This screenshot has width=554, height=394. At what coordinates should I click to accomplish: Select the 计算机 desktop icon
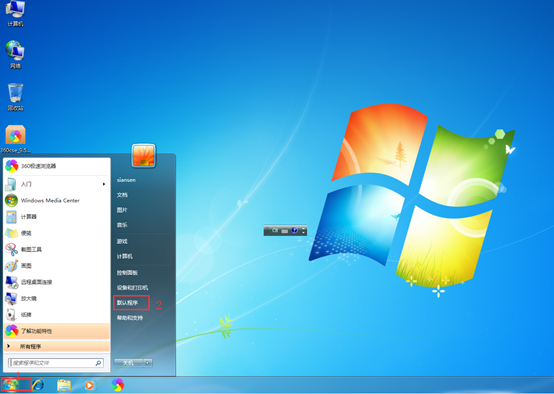15,14
